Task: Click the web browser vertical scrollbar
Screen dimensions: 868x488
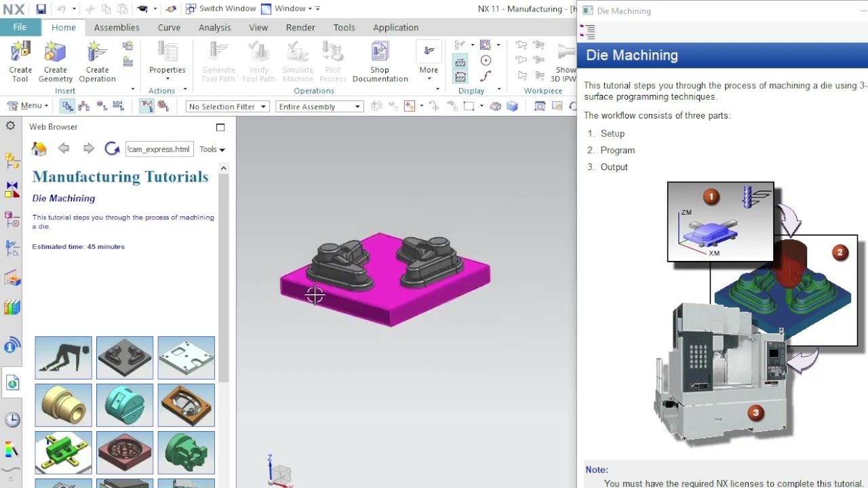Action: [x=224, y=278]
